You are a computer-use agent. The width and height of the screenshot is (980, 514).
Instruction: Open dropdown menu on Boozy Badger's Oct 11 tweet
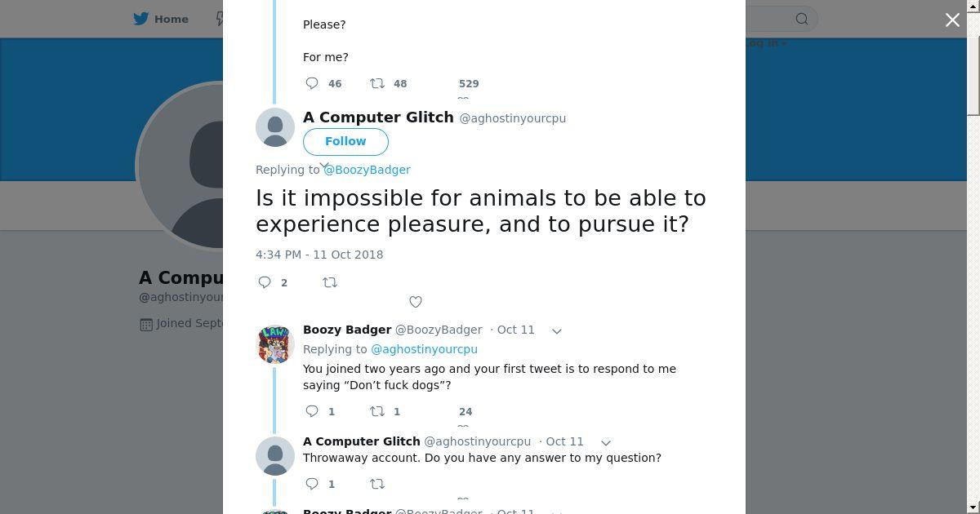(557, 330)
